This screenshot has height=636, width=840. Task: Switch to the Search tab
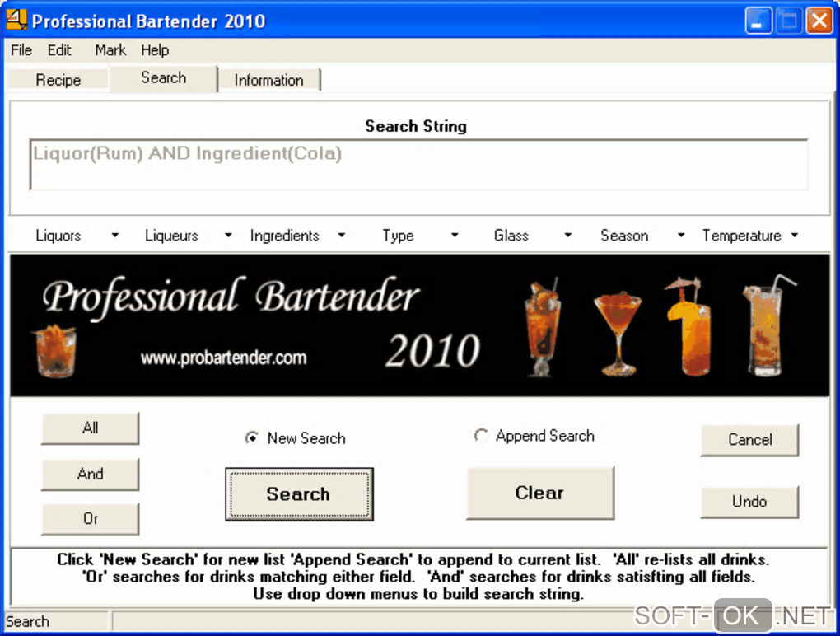coord(163,77)
